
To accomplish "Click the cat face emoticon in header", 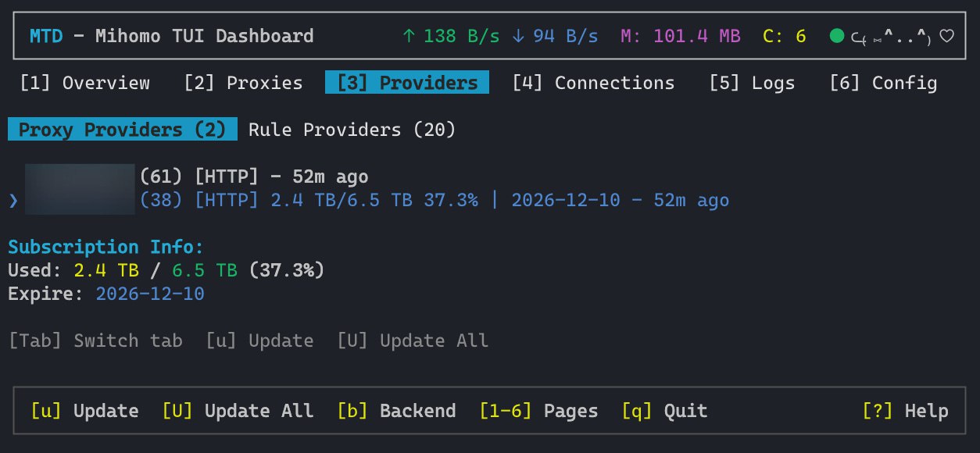I will (892, 36).
